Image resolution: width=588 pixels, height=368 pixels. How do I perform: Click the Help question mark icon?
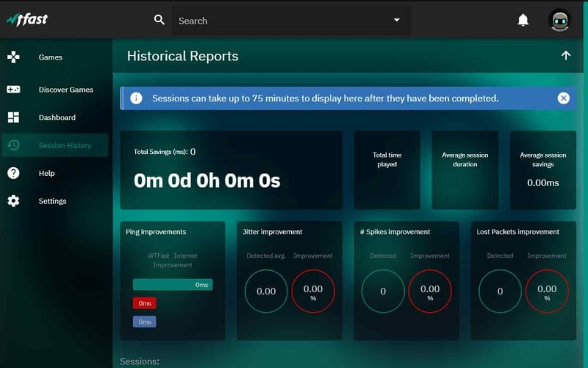(x=13, y=174)
